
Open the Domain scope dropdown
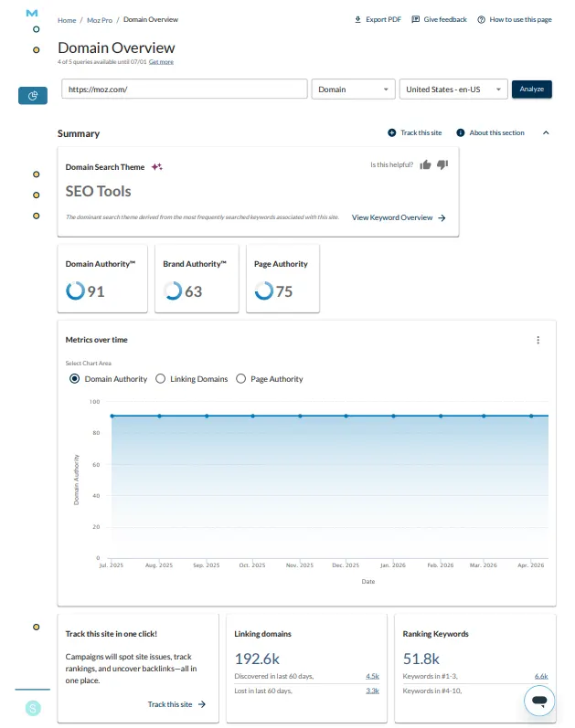[x=353, y=90]
